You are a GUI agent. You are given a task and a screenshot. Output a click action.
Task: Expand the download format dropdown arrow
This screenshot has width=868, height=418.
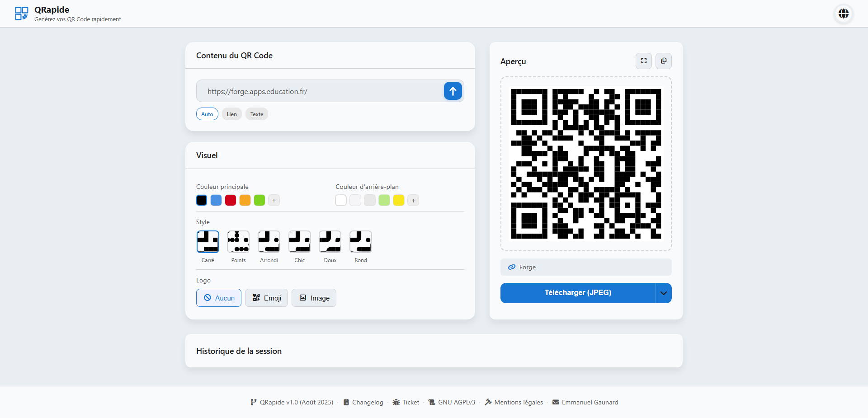click(x=663, y=293)
